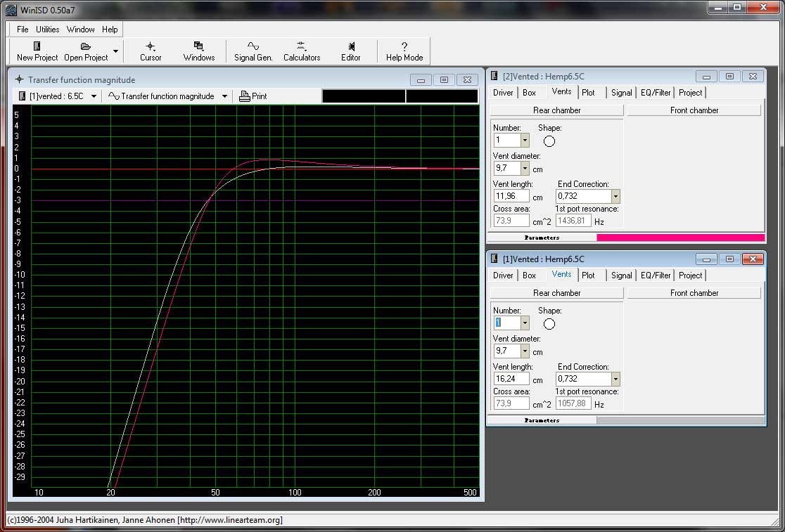Click the pink project color swatch
Viewport: 785px width, 532px height.
(679, 238)
